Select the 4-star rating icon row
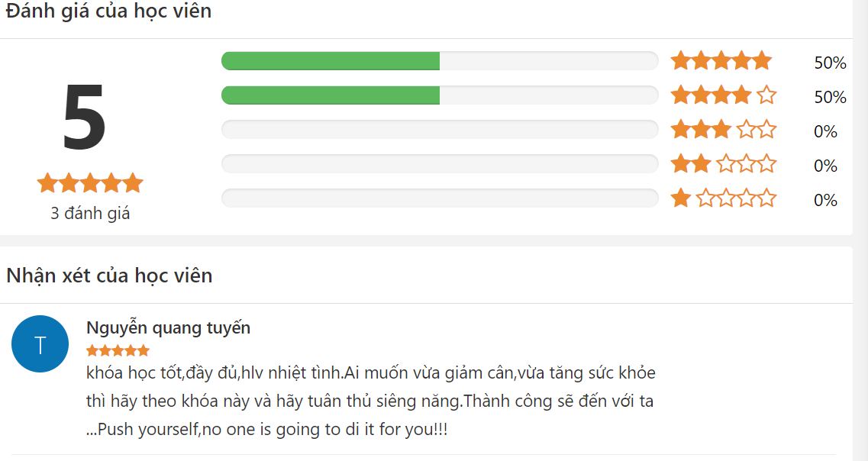This screenshot has width=868, height=461. coord(721,95)
